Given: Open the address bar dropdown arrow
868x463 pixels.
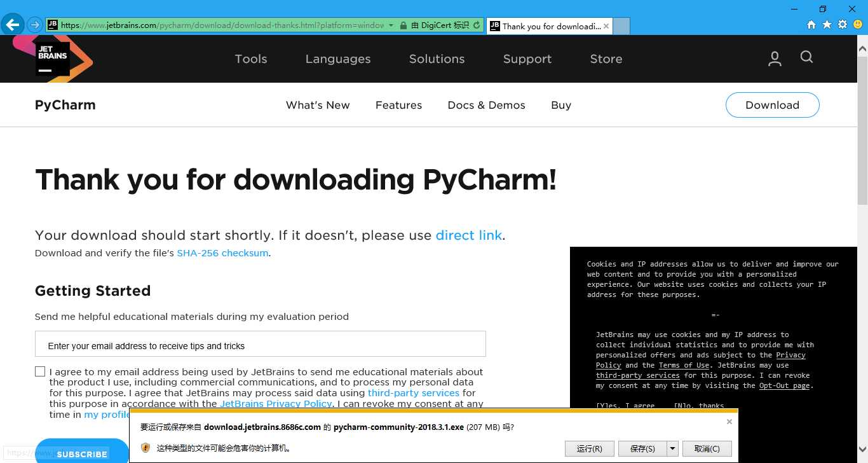Looking at the screenshot, I should (x=391, y=25).
